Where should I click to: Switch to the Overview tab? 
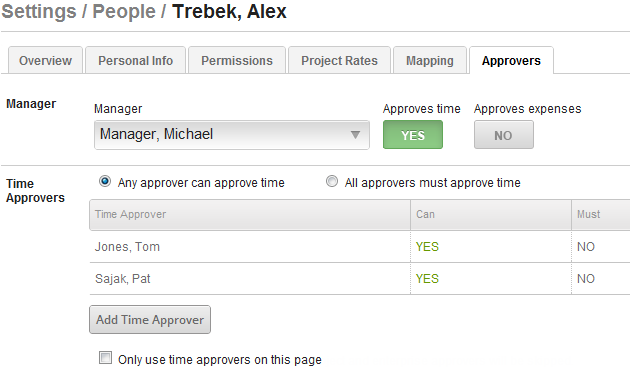tap(45, 60)
